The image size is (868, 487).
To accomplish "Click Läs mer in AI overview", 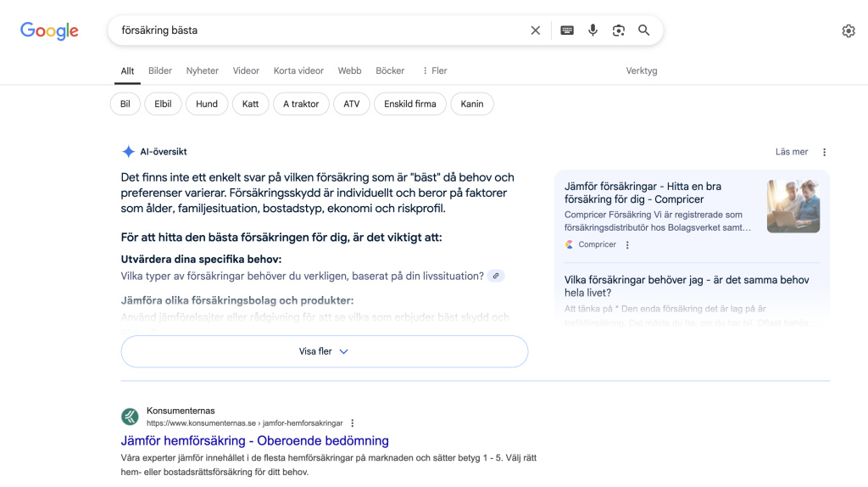I will coord(792,152).
